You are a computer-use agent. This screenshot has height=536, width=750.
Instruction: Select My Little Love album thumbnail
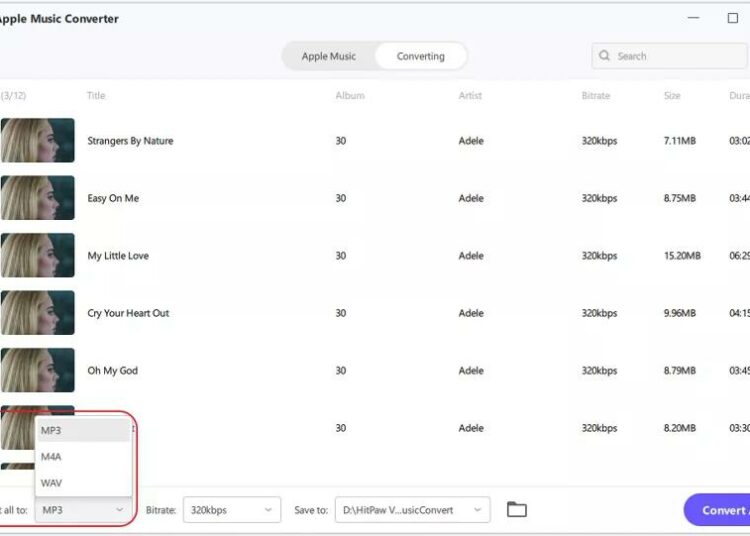pos(38,255)
